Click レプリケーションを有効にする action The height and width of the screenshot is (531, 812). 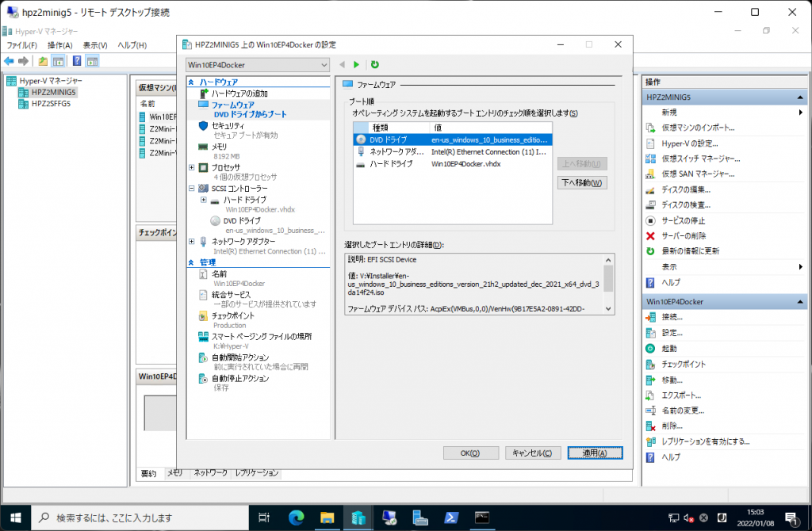click(x=705, y=441)
